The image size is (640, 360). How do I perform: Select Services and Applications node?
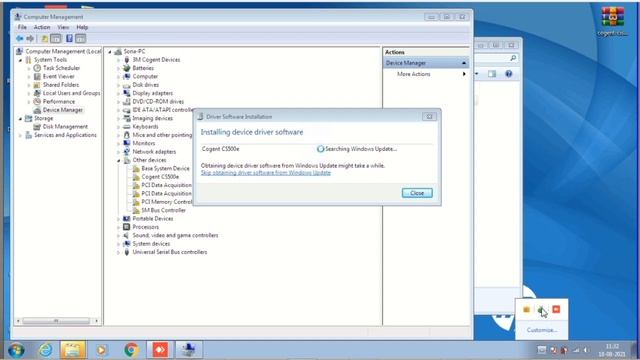pos(65,135)
